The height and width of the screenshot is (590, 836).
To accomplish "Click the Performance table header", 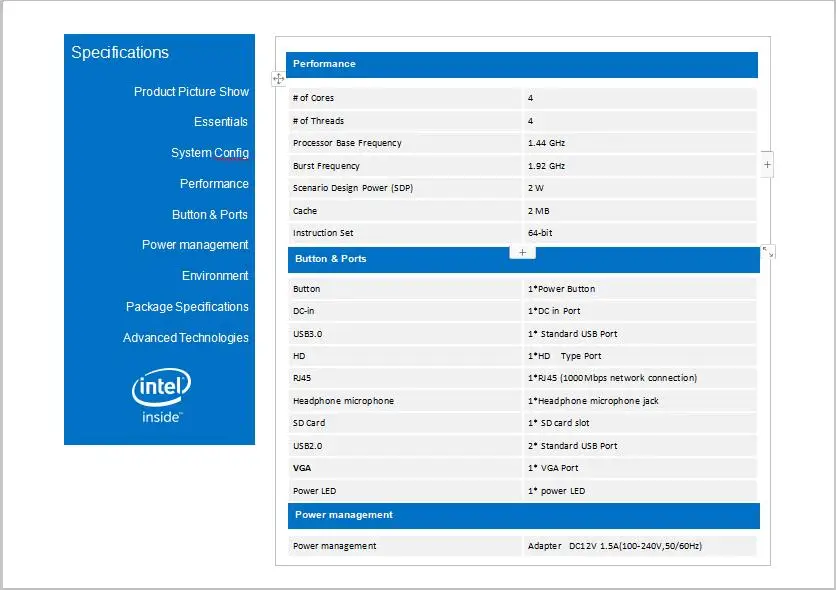I will (x=521, y=64).
